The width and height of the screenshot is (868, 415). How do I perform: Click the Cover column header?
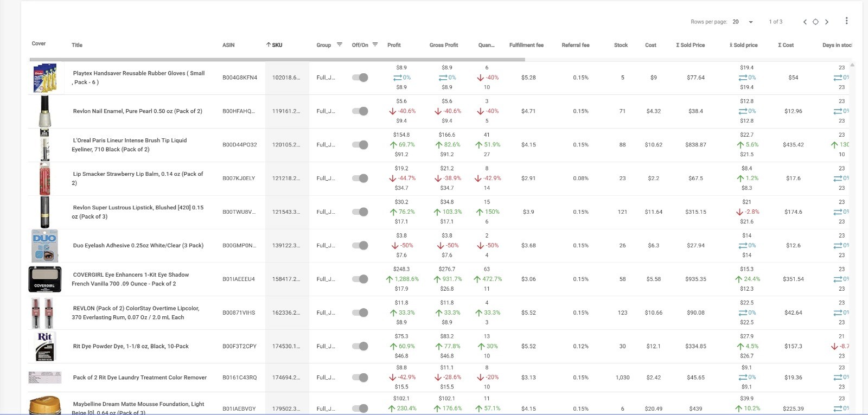39,43
